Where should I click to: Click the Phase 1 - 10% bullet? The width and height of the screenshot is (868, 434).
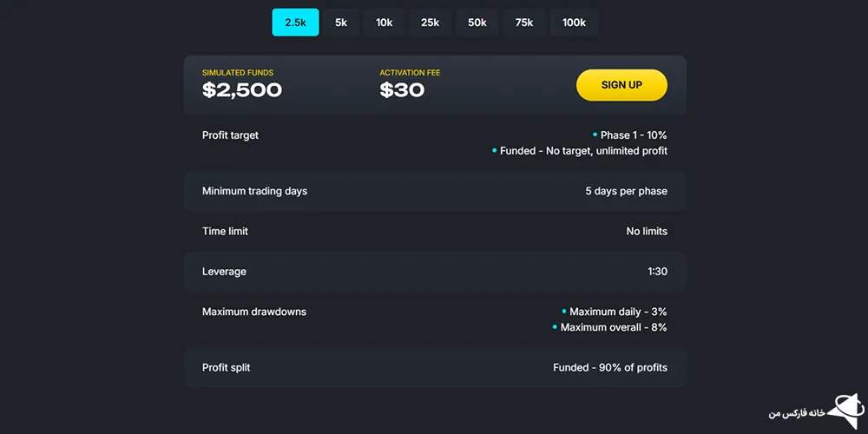[629, 135]
